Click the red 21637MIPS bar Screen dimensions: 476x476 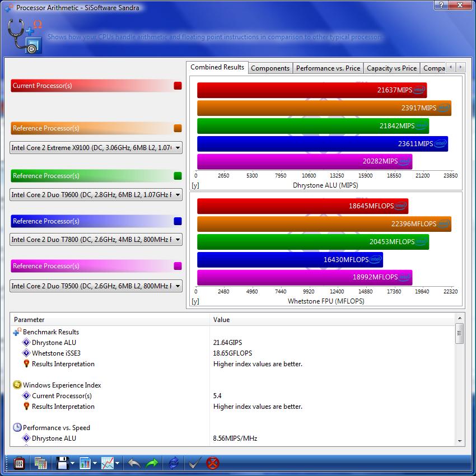click(x=312, y=90)
